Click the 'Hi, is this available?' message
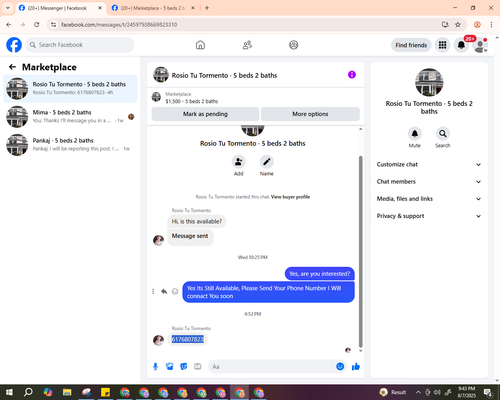The image size is (500, 400). (197, 221)
